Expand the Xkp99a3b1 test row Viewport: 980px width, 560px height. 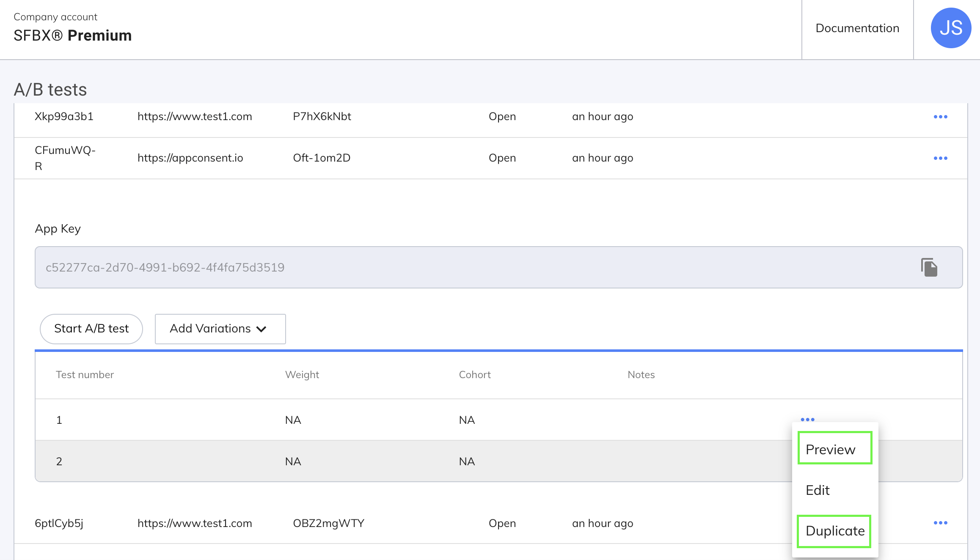(64, 116)
